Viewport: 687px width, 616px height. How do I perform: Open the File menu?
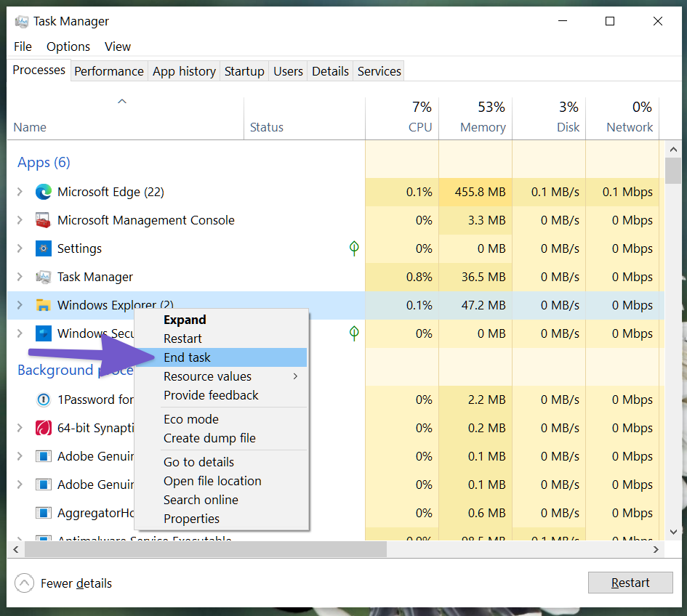(23, 46)
